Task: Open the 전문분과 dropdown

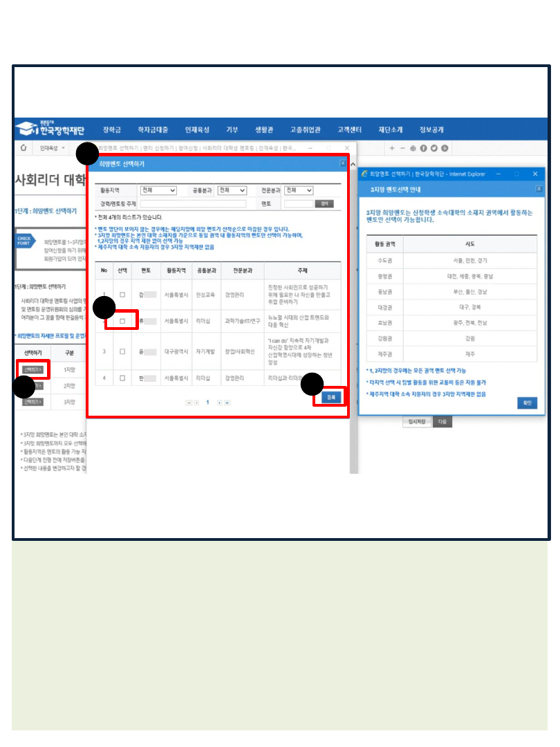Action: click(x=299, y=190)
